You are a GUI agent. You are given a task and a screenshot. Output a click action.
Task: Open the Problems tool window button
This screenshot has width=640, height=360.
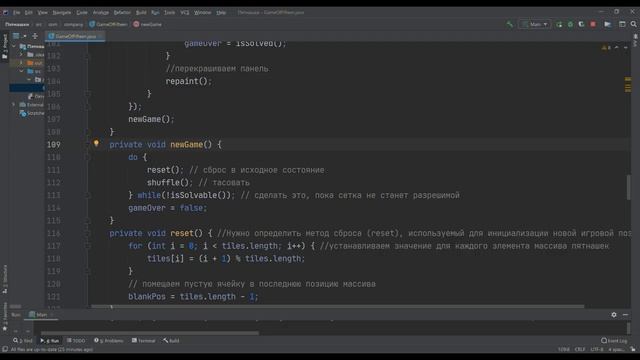(109, 340)
